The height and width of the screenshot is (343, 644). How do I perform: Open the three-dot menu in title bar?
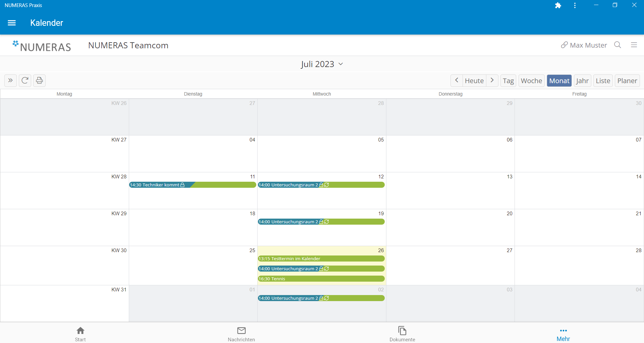[x=575, y=5]
